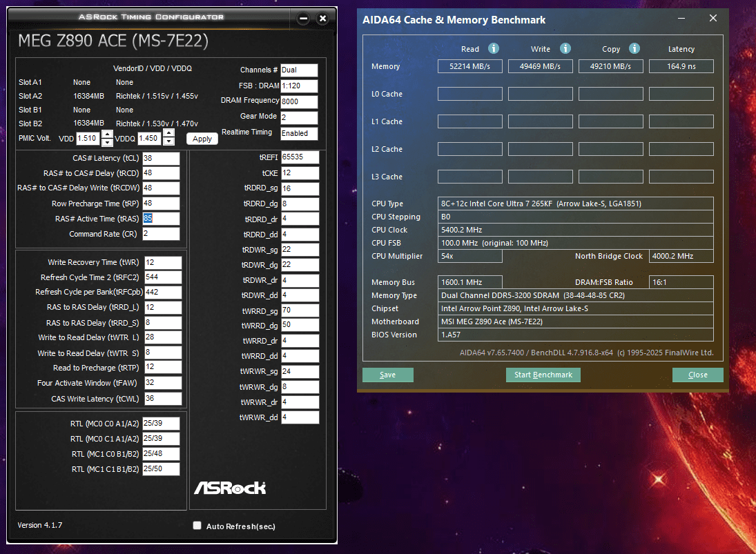
Task: Click the Command Rate (CR) field
Action: click(161, 234)
